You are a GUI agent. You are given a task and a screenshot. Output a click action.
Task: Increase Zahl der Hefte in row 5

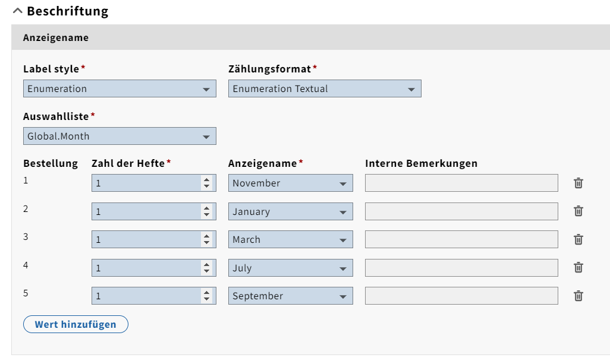[x=206, y=293]
